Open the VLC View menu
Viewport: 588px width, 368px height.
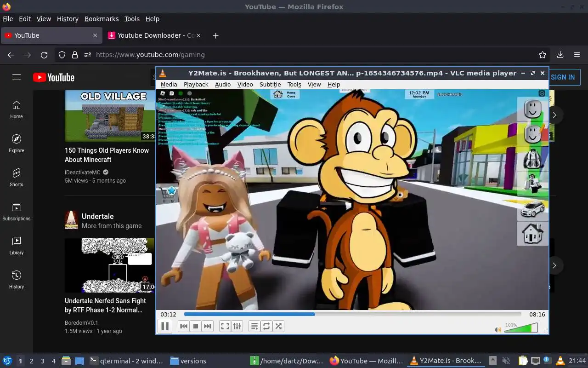click(x=314, y=84)
